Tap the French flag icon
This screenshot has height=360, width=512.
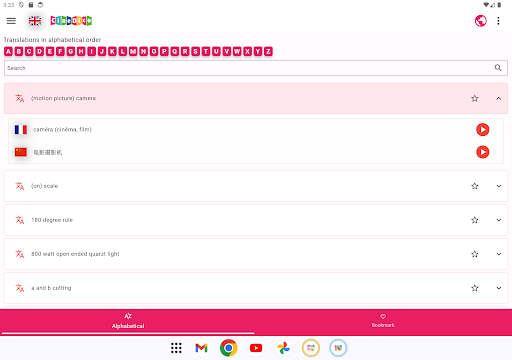point(21,130)
